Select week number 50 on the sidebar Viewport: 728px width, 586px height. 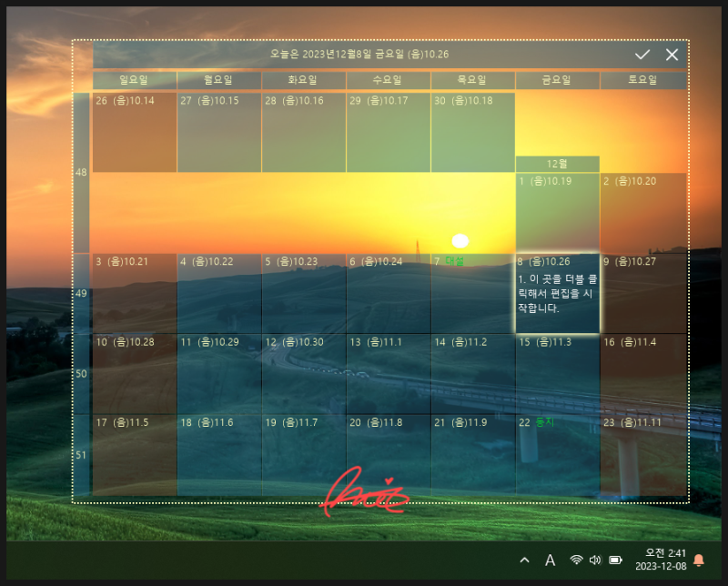pos(81,373)
